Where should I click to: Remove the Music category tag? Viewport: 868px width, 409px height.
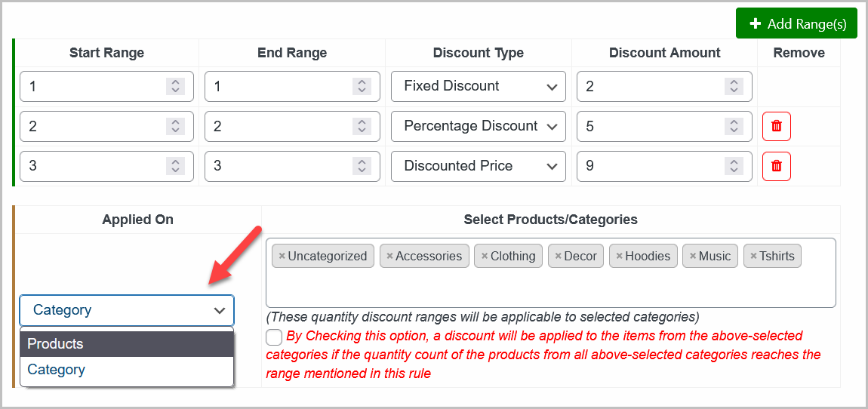click(693, 257)
